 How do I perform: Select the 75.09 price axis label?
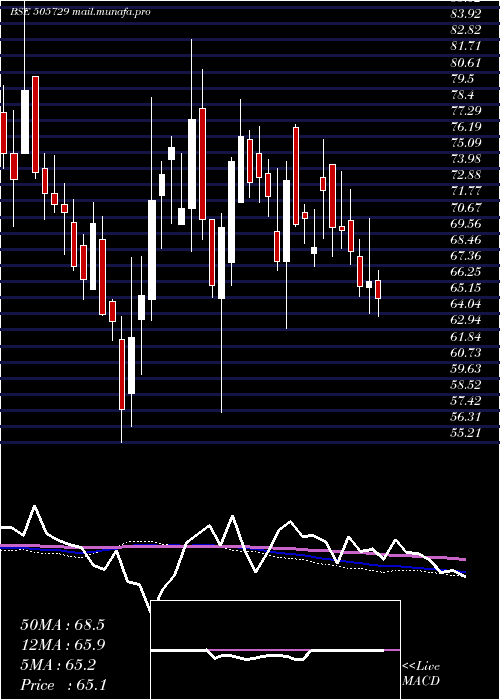(466, 143)
